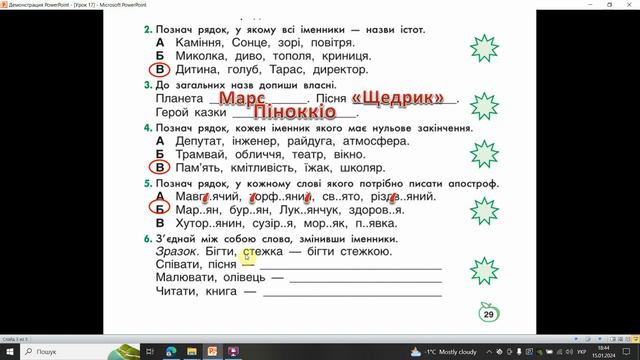The height and width of the screenshot is (360, 640).
Task: Open the network tray icon
Action: click(559, 351)
